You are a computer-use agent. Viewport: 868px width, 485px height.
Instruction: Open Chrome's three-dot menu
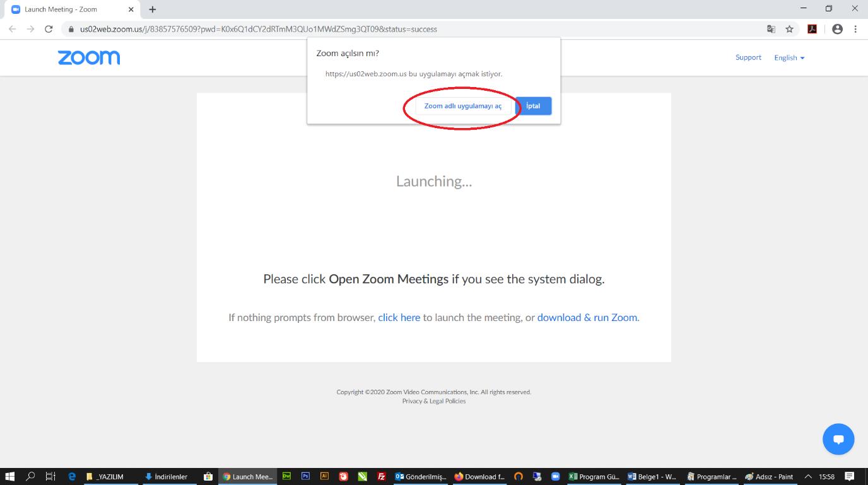[x=855, y=29]
